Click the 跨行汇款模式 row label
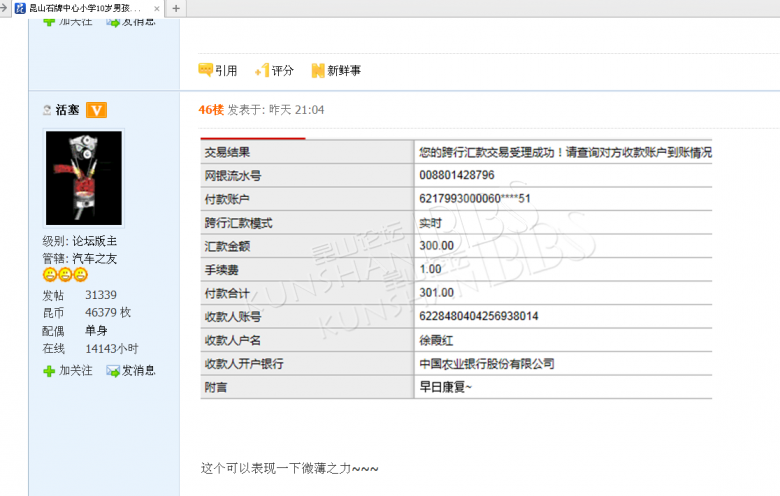 [238, 223]
